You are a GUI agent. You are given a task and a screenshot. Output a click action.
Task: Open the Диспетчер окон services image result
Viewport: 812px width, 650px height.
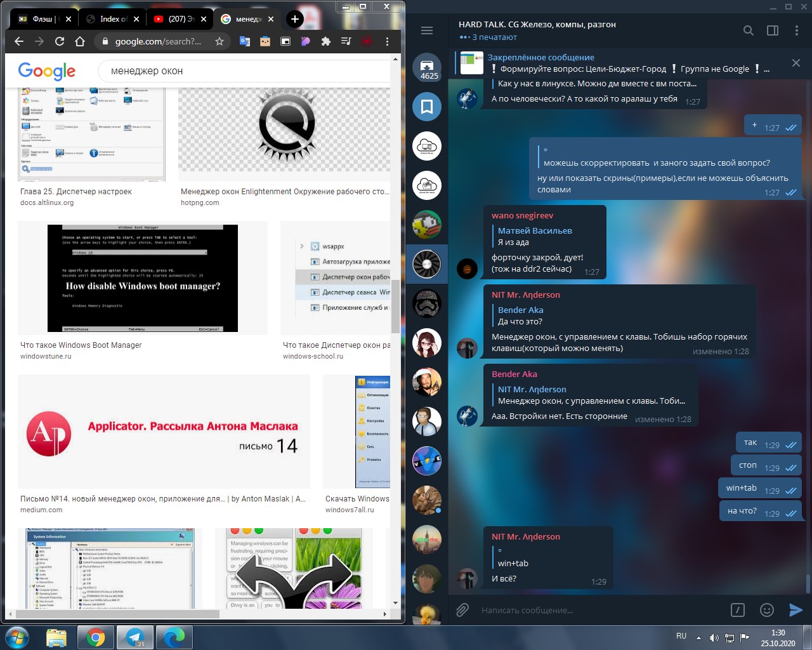(x=336, y=278)
